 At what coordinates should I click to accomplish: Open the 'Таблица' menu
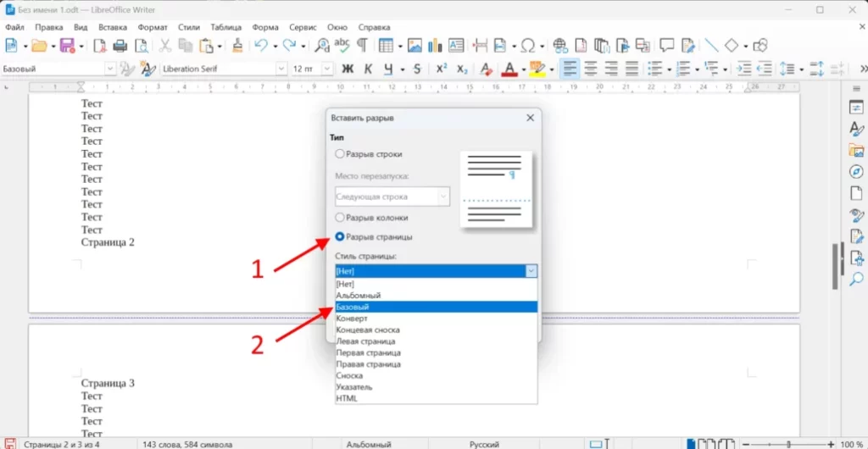click(x=225, y=27)
